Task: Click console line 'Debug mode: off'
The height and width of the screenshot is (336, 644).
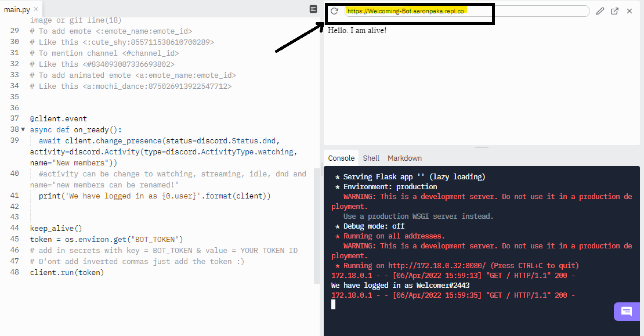Action: click(370, 226)
